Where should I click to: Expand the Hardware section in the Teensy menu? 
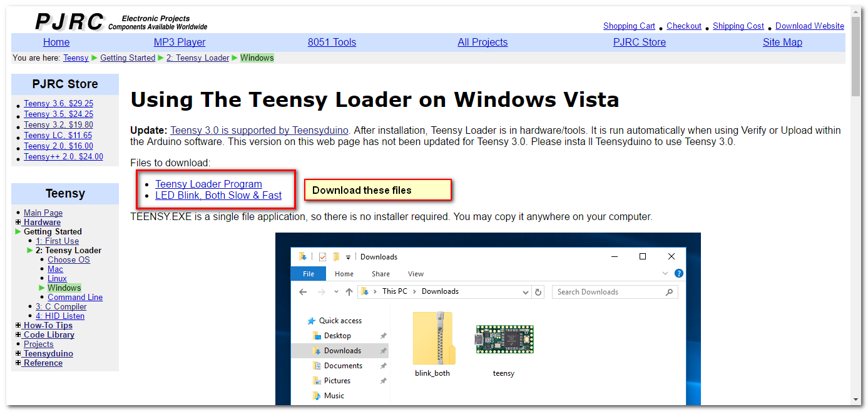tap(18, 222)
